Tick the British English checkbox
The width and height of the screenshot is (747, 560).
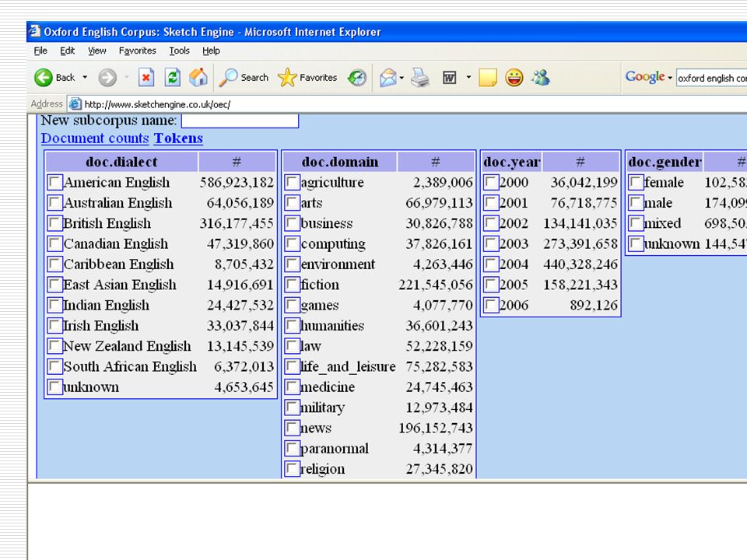click(54, 223)
